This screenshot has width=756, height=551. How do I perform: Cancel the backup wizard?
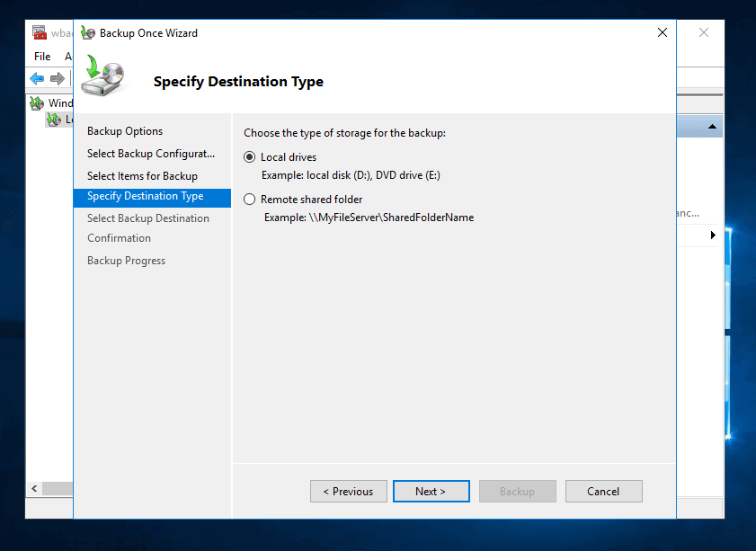[603, 492]
